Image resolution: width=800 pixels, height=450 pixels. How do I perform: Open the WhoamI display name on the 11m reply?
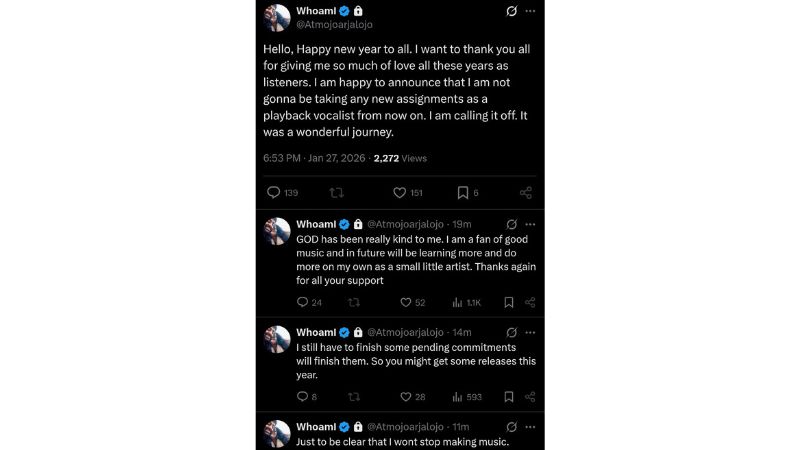(316, 426)
